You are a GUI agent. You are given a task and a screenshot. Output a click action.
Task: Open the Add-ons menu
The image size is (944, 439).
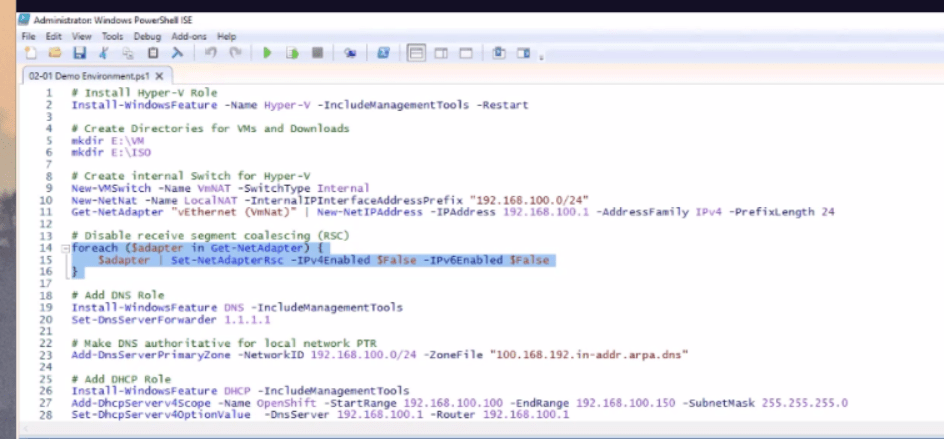tap(189, 36)
